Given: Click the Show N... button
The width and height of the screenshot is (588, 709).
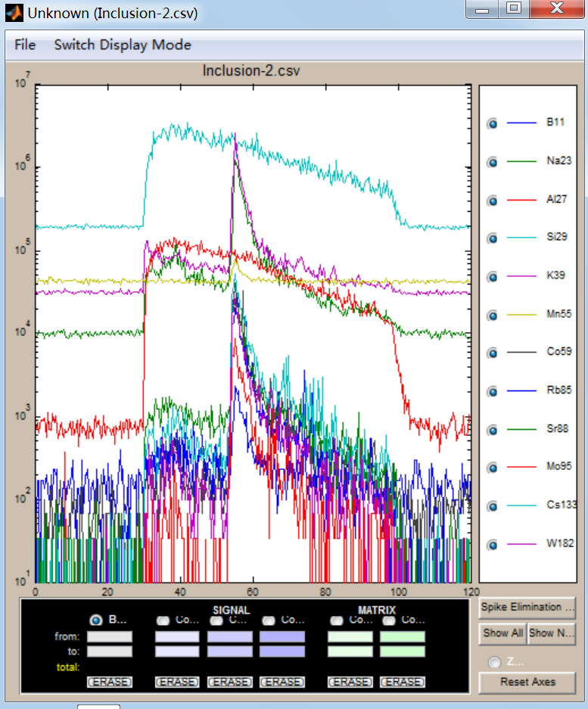Looking at the screenshot, I should tap(552, 634).
